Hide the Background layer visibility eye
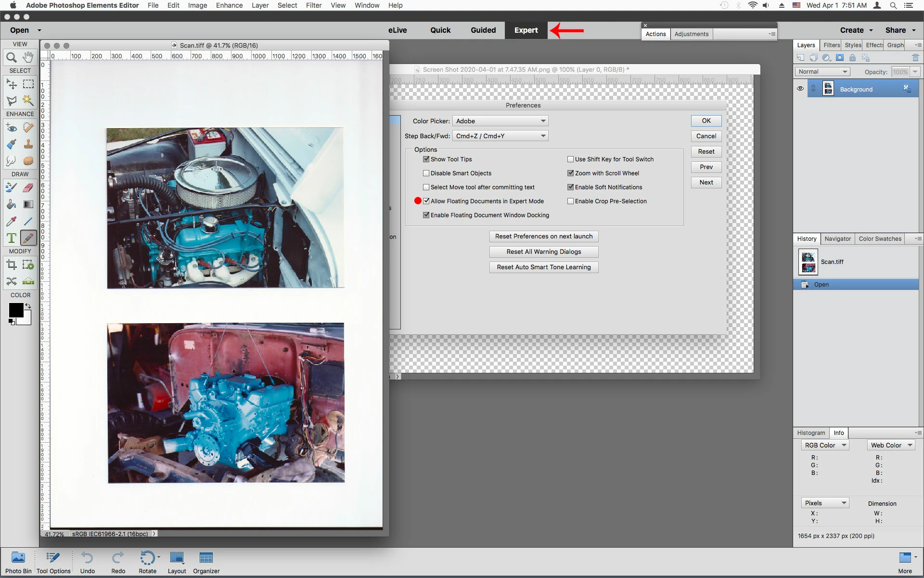The image size is (924, 578). [800, 89]
